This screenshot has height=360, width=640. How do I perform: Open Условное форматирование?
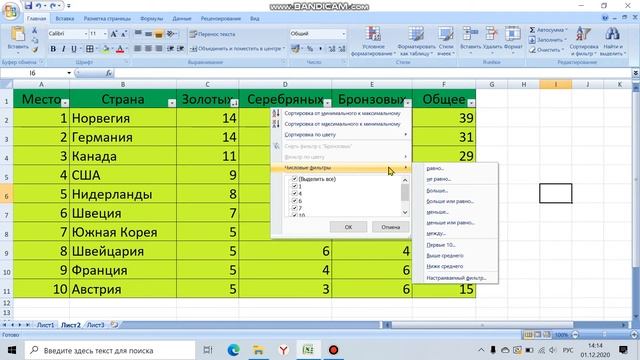click(373, 41)
